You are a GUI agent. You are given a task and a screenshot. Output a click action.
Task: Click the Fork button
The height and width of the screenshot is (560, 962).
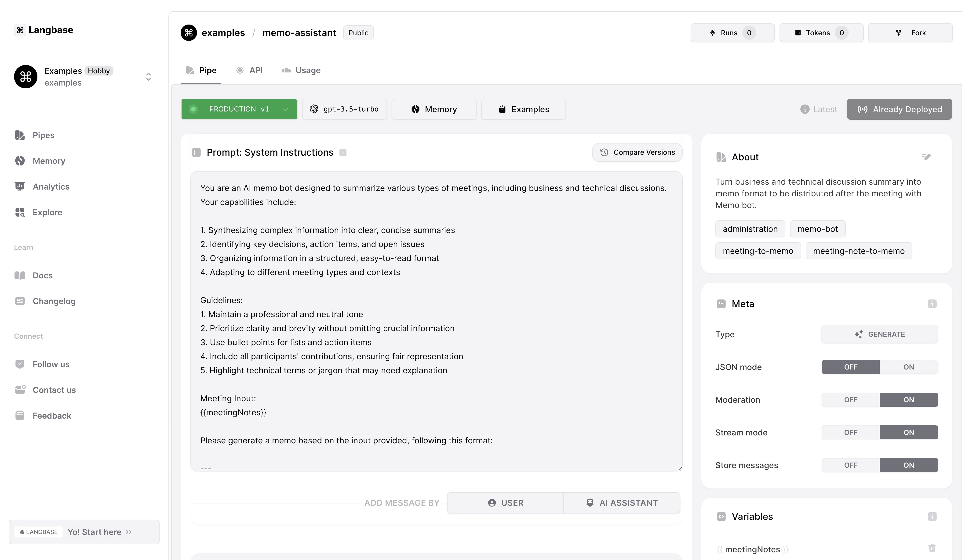(x=910, y=33)
